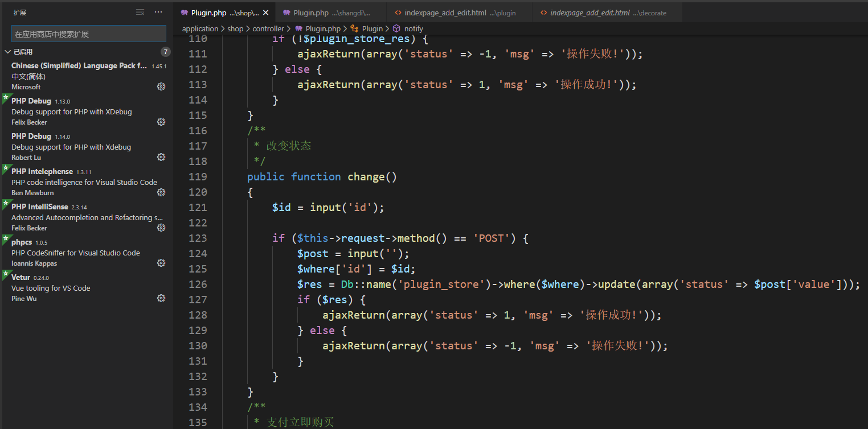
Task: Click the star badge on Vetur
Action: coord(5,274)
